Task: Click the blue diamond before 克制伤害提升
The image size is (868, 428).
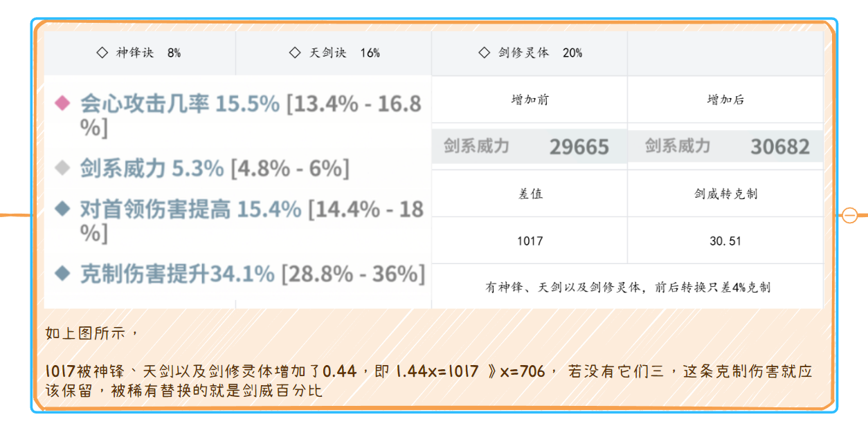Action: tap(62, 274)
